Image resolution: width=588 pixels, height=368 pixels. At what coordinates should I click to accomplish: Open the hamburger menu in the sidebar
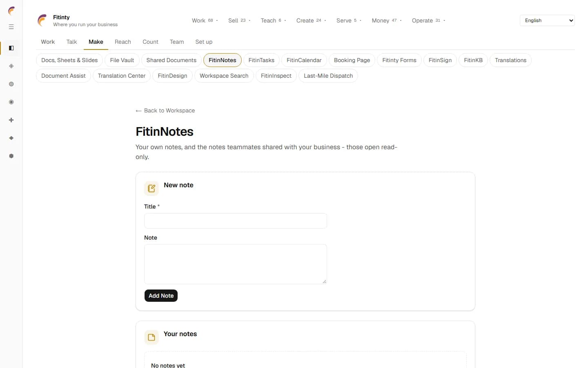[x=11, y=27]
